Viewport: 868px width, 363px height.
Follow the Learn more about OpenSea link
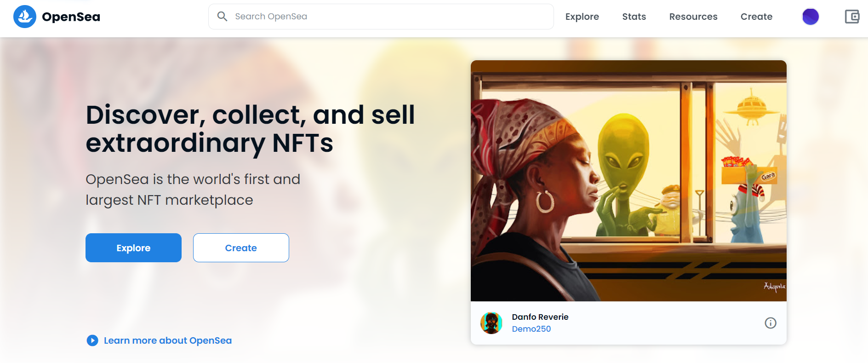coord(168,340)
